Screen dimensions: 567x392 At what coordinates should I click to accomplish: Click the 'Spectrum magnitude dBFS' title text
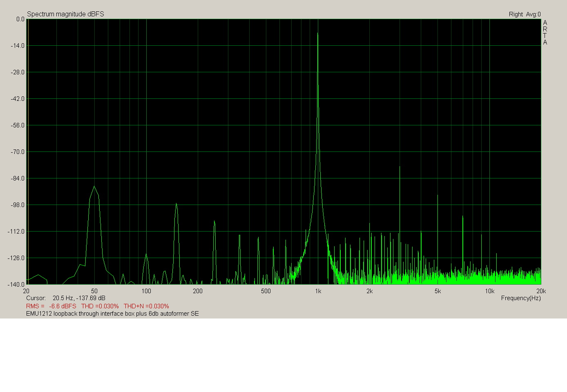tap(65, 14)
